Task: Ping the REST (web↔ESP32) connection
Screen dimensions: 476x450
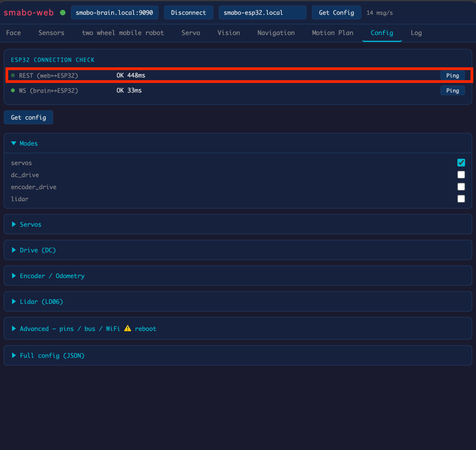Action: 453,75
